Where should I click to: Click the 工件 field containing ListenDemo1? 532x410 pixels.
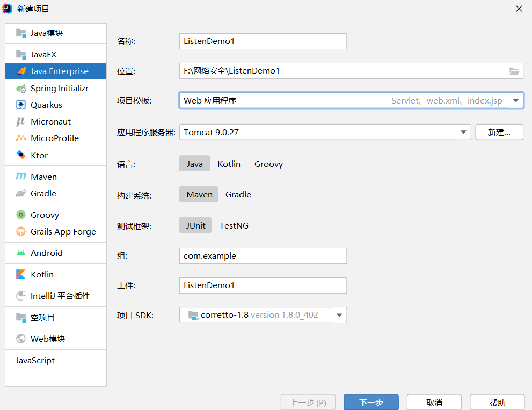click(263, 285)
